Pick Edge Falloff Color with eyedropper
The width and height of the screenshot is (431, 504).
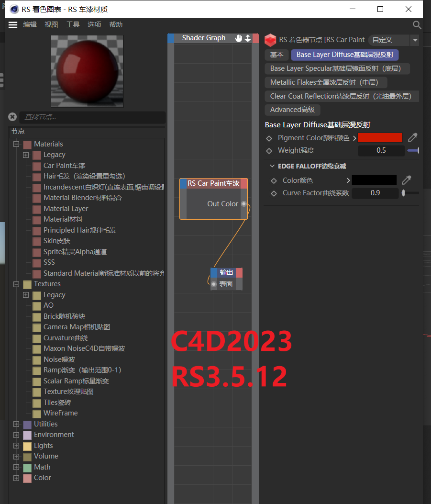tap(407, 180)
